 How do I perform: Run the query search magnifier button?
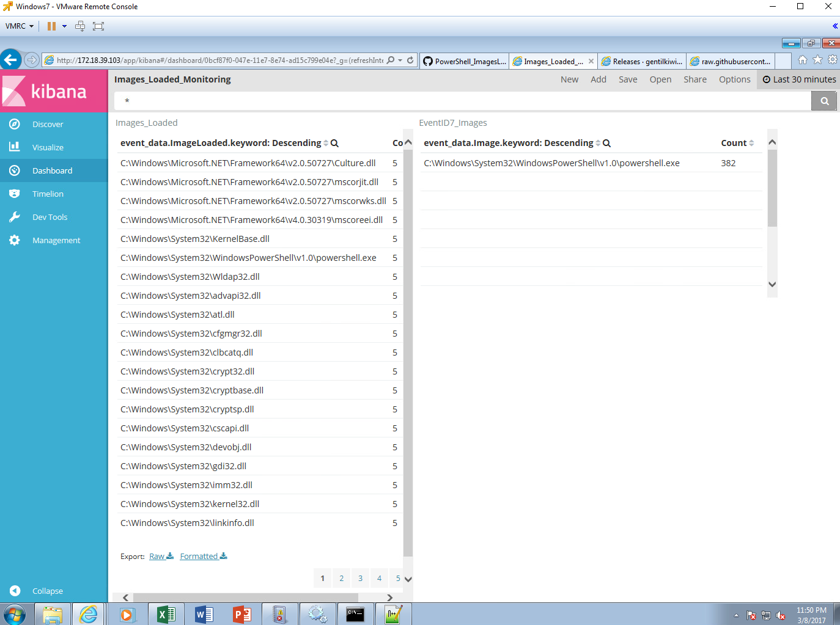coord(824,101)
